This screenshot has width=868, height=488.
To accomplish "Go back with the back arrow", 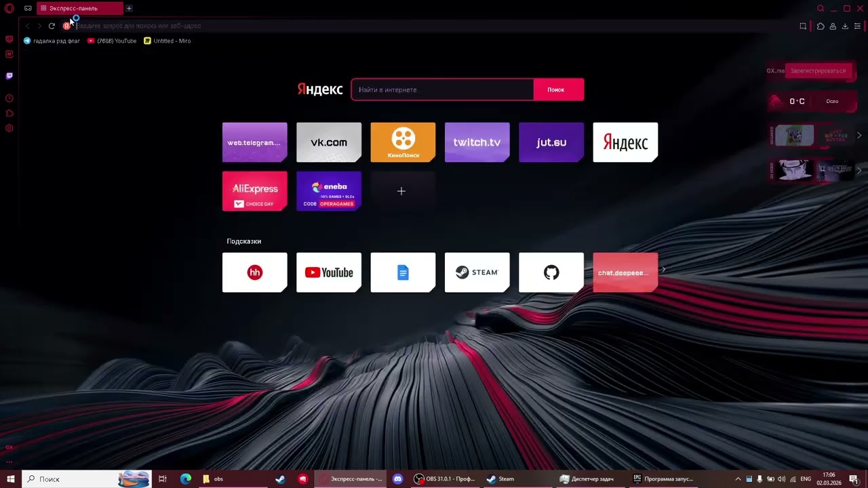I will [x=27, y=26].
